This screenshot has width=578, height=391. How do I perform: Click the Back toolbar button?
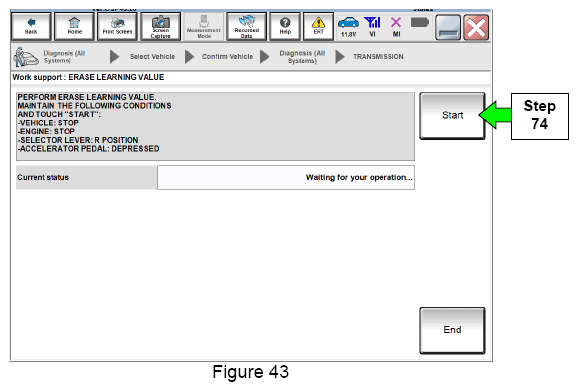point(31,27)
